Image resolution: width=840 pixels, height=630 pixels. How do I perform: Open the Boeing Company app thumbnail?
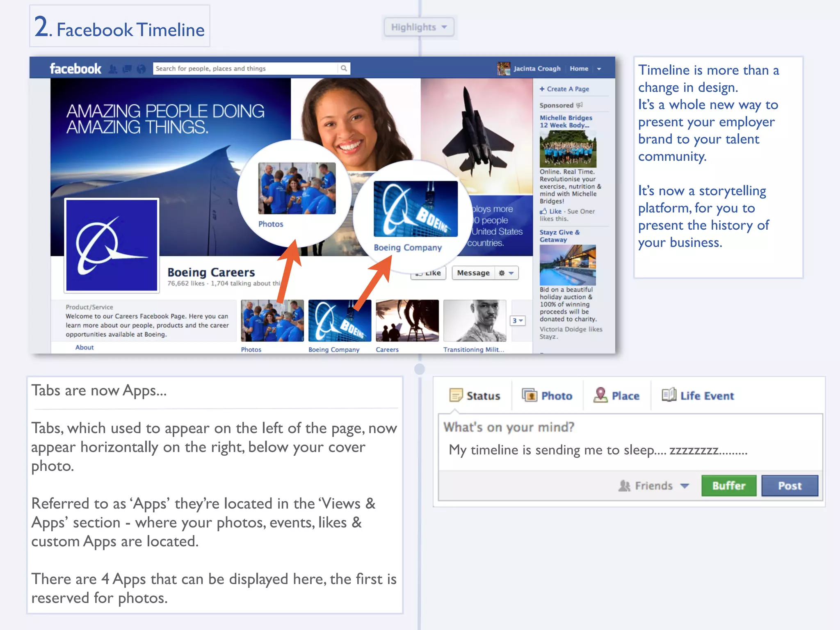click(x=340, y=321)
